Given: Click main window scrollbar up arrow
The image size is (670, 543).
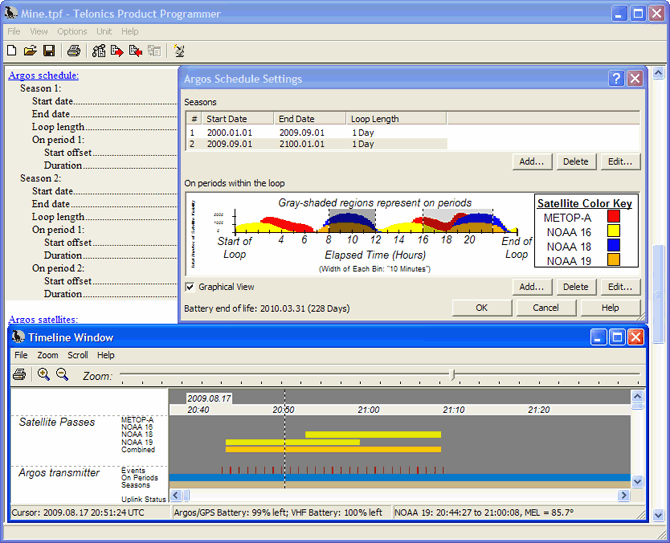Looking at the screenshot, I should pyautogui.click(x=658, y=73).
